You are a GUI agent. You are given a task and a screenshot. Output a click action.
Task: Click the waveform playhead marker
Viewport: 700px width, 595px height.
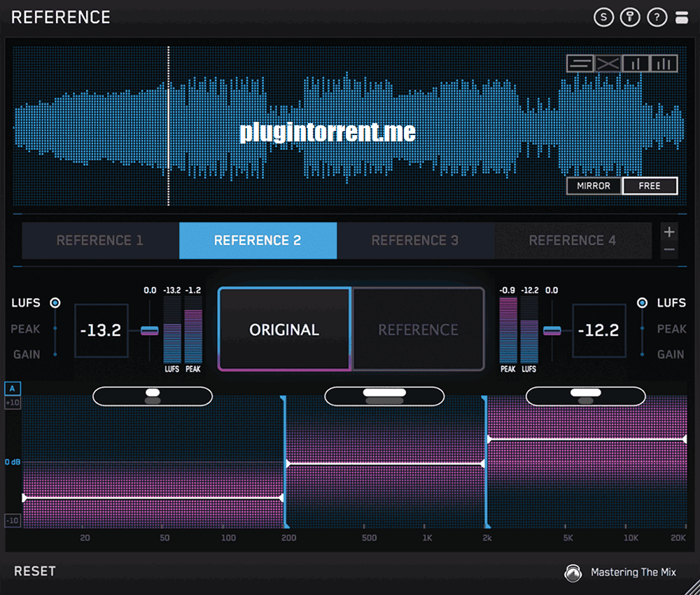click(168, 127)
